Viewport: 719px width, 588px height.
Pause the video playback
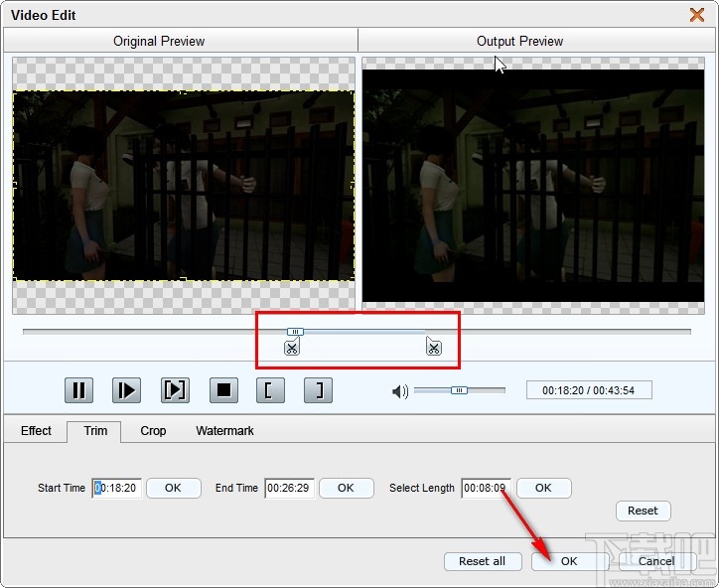78,390
